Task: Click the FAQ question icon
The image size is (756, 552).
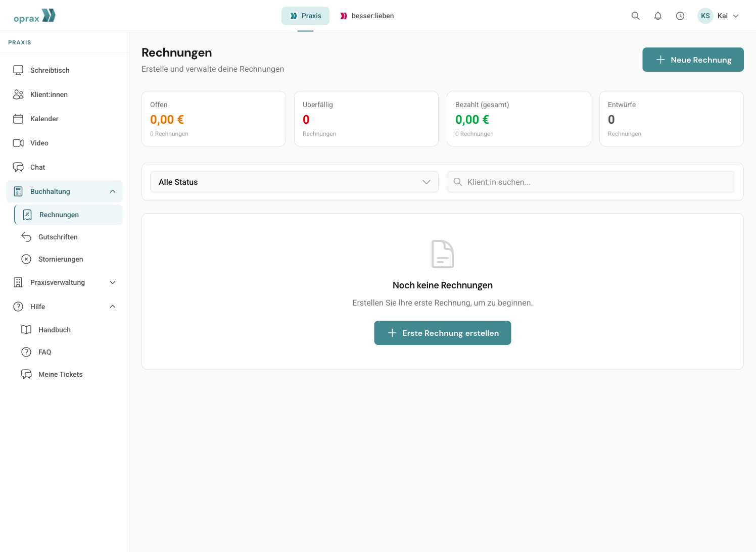Action: point(26,352)
